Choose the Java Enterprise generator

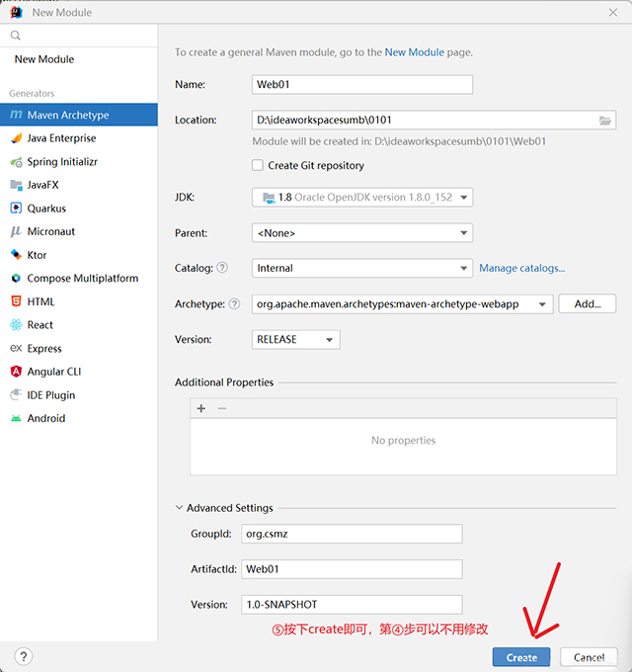(x=61, y=138)
